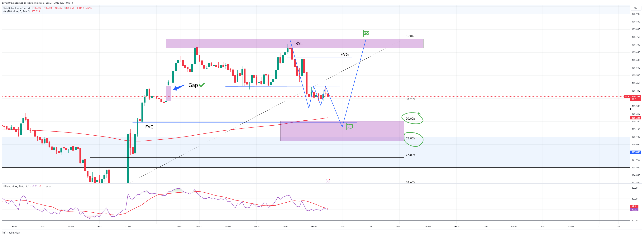Click date 22 on the time axis
The width and height of the screenshot is (644, 236).
click(x=371, y=227)
